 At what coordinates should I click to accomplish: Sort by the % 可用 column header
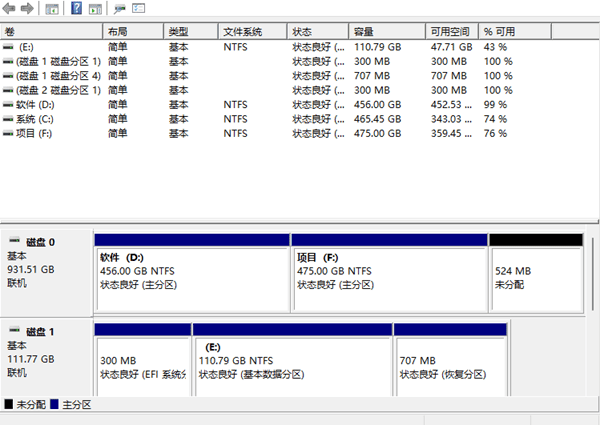[515, 31]
